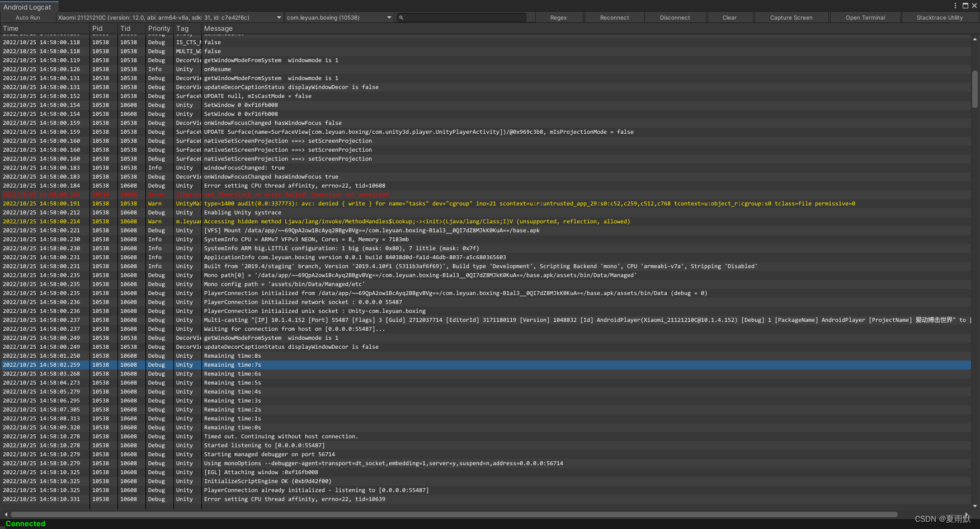Select the 'Enabling Unity systrace' row
The image size is (980, 529).
pos(486,213)
